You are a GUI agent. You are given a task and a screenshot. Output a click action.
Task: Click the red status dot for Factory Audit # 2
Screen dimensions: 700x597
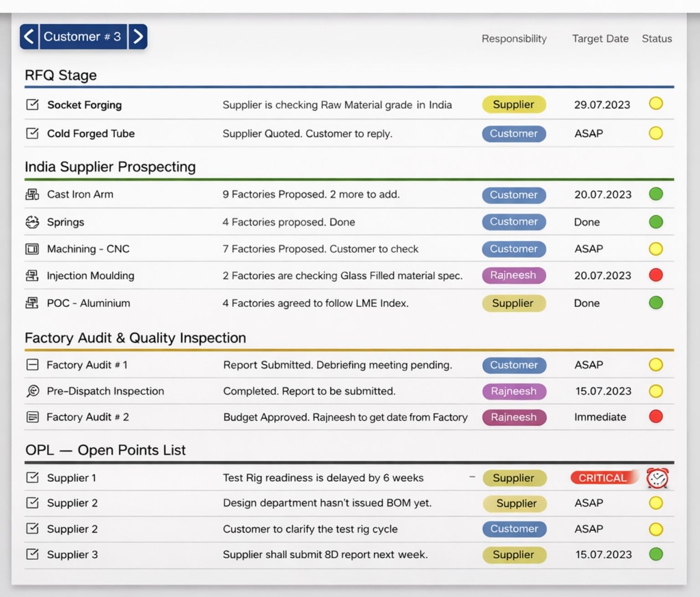(655, 417)
